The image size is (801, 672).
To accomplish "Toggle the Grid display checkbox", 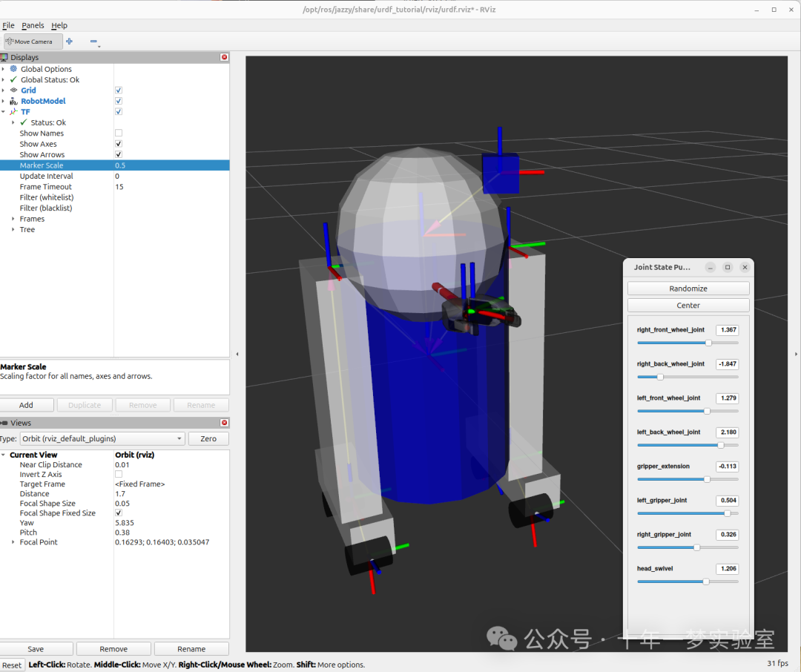I will (119, 90).
